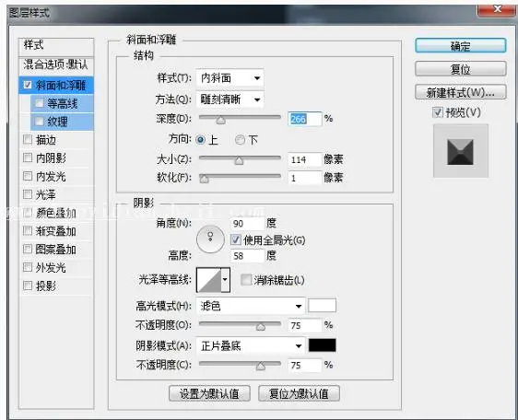Click the 深度(D) slider handle
The width and height of the screenshot is (518, 420).
tap(220, 120)
